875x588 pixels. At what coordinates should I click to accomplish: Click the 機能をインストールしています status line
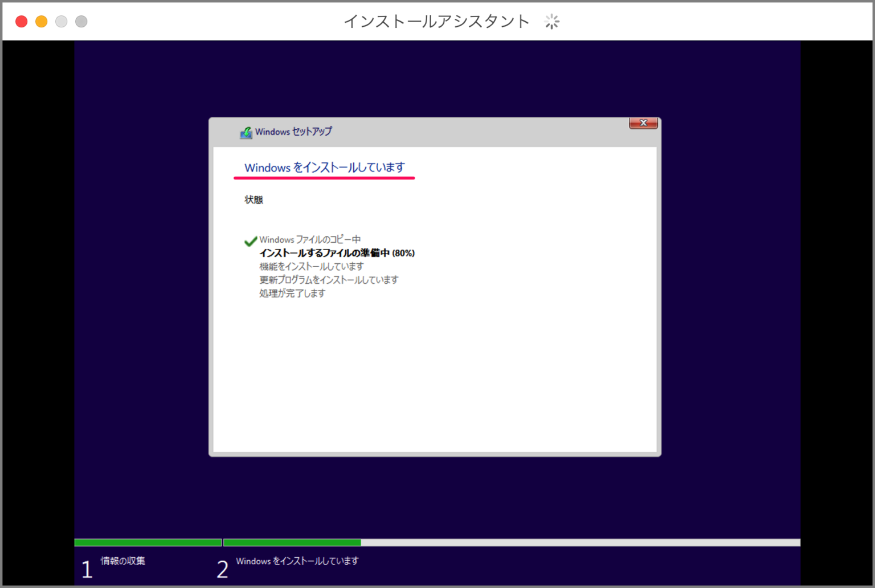click(x=311, y=266)
